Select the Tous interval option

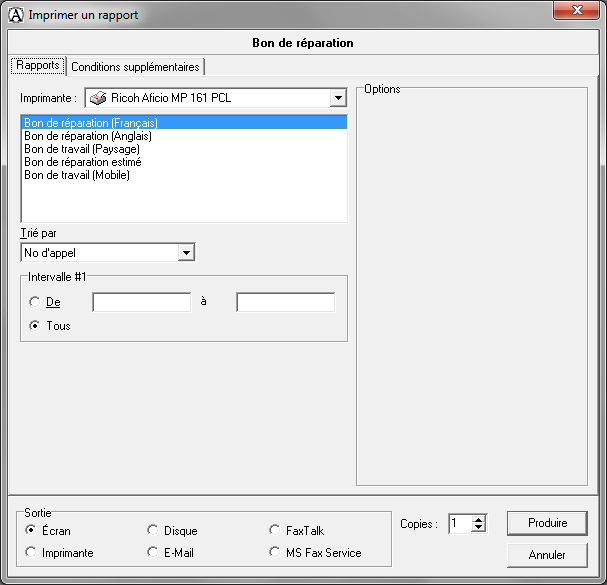(x=35, y=325)
